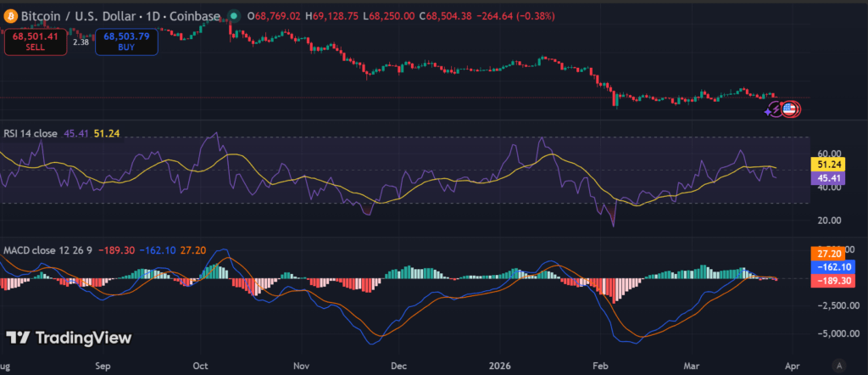Select the MACD close 12 26 9 legend
This screenshot has height=375, width=868.
(48, 250)
